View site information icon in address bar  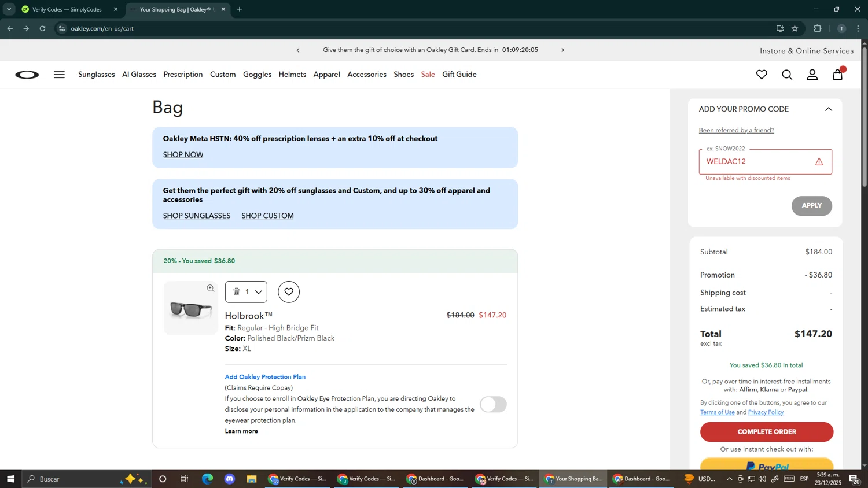[62, 28]
